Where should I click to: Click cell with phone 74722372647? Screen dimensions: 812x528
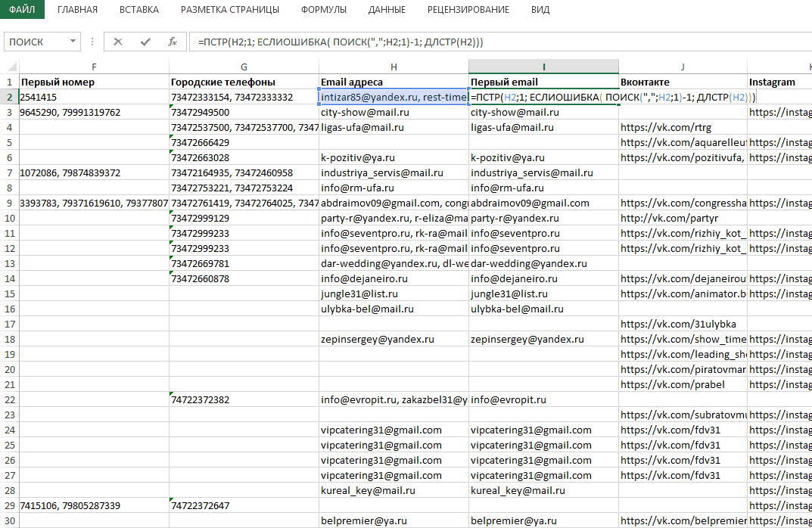244,506
